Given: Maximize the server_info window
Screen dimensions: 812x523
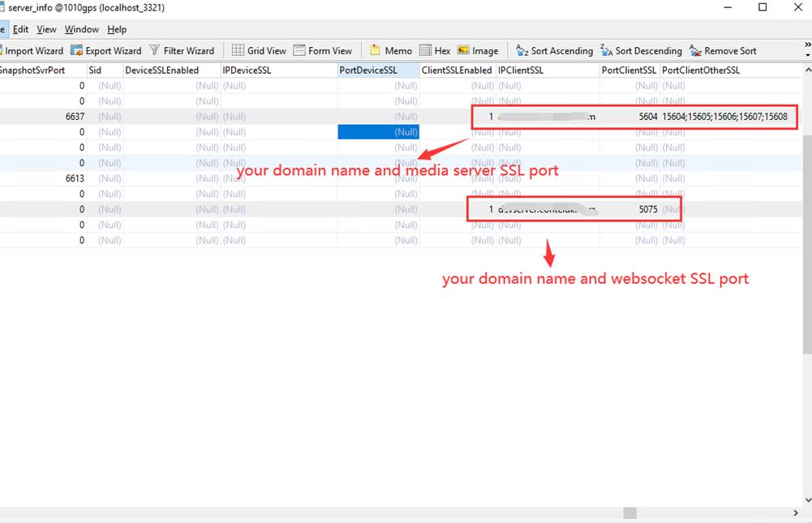Looking at the screenshot, I should (x=763, y=7).
